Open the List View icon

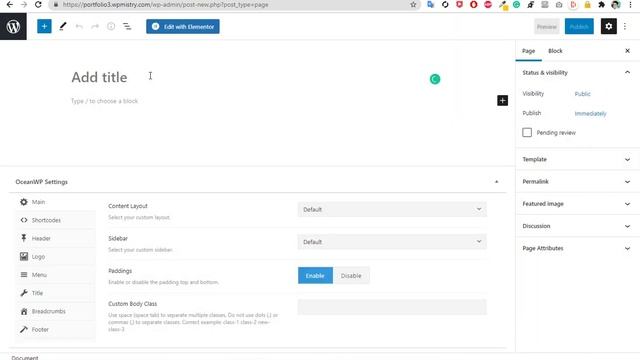[127, 27]
